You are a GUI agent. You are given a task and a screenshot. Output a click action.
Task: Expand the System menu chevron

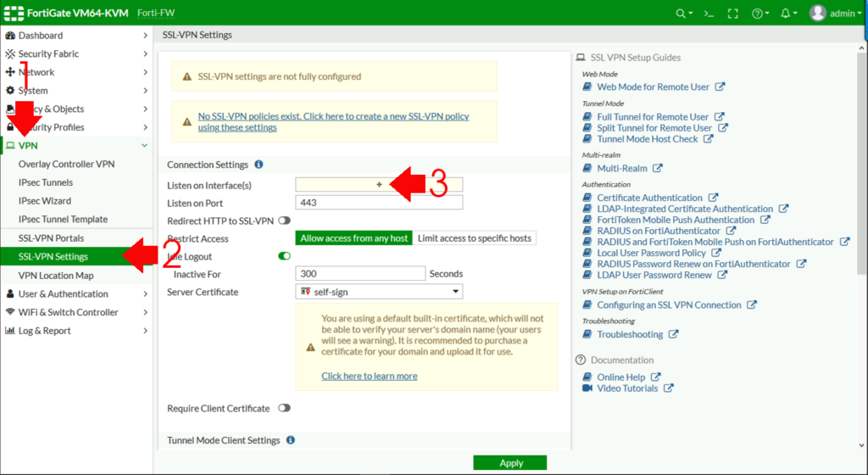pos(145,90)
